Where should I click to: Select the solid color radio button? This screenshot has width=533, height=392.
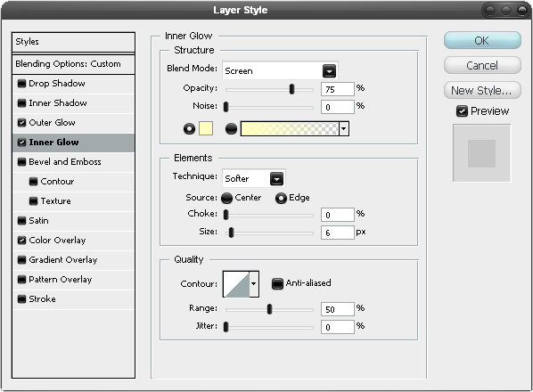(x=189, y=129)
